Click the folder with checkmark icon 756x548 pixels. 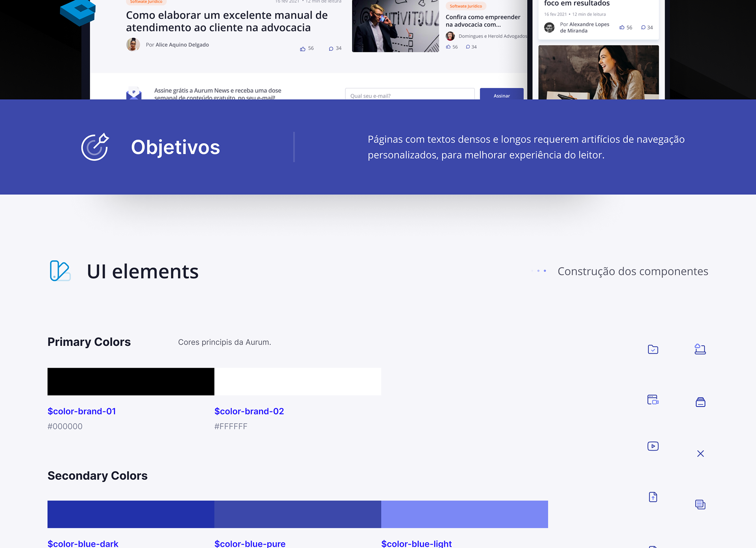click(653, 349)
